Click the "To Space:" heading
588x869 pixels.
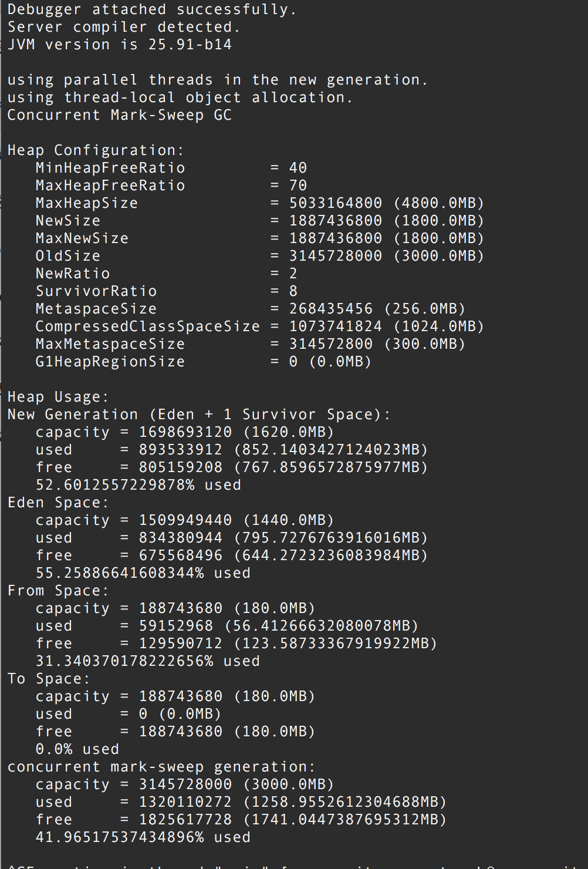click(49, 679)
